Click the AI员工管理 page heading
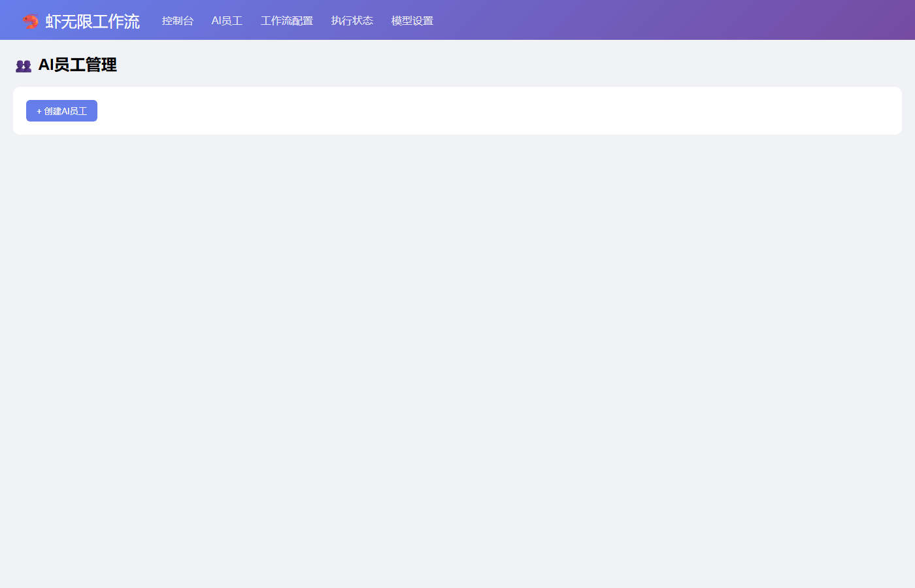Viewport: 915px width, 588px height. click(x=78, y=65)
